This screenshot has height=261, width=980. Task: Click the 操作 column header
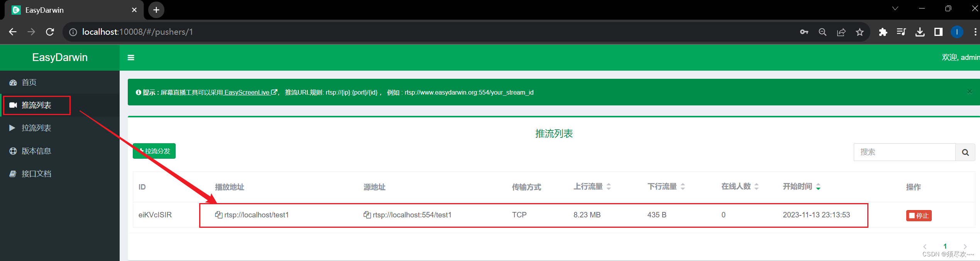(913, 187)
